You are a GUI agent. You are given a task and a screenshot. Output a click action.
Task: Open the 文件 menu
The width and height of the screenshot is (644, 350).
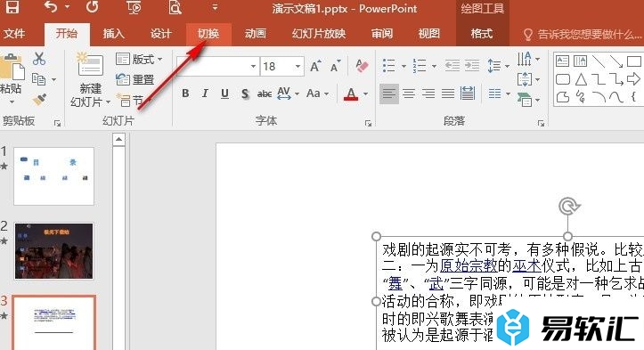pos(14,34)
